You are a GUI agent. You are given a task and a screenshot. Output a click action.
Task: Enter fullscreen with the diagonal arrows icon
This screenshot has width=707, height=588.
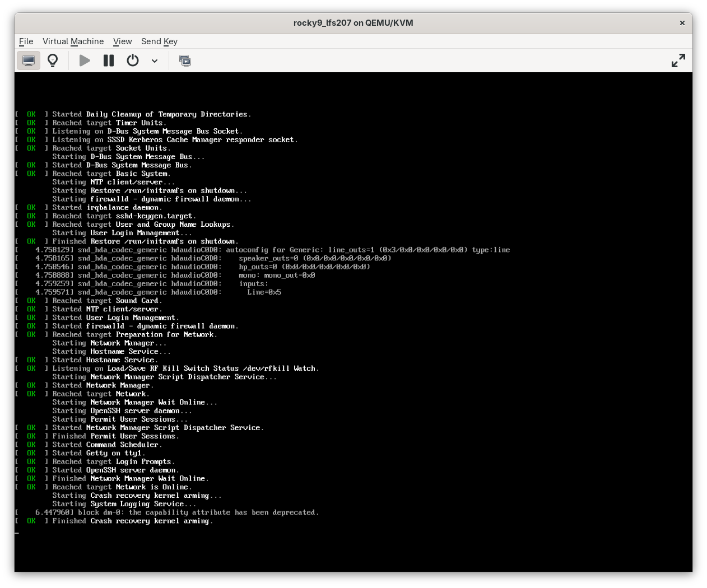pos(678,60)
